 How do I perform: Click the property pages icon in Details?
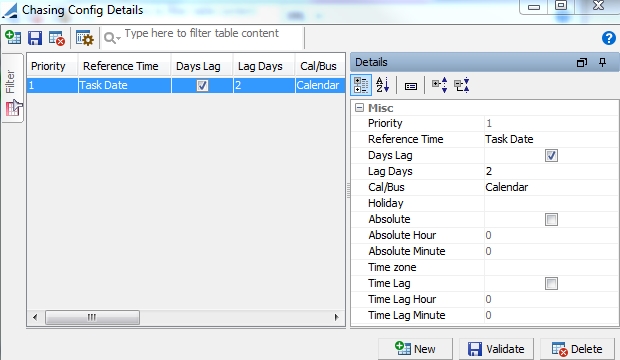coord(411,86)
